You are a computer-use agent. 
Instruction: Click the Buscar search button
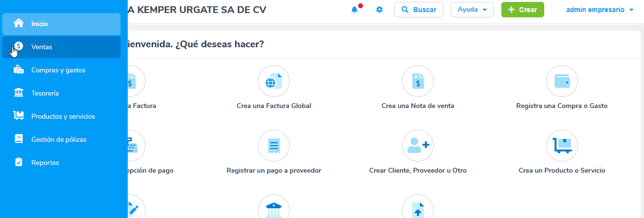(418, 10)
